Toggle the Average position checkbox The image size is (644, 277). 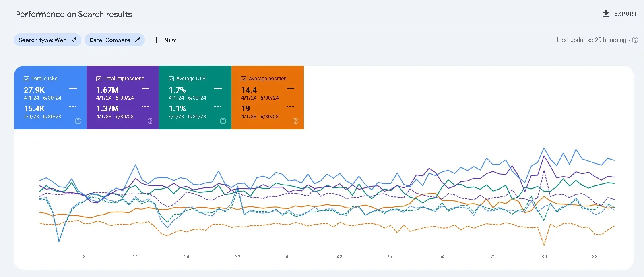(244, 79)
